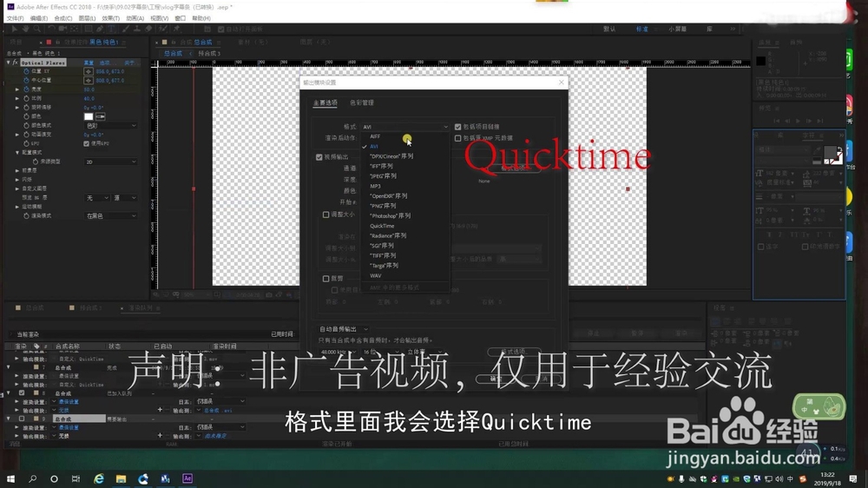The width and height of the screenshot is (868, 488).
Task: Expand 前景层 group
Action: 17,170
